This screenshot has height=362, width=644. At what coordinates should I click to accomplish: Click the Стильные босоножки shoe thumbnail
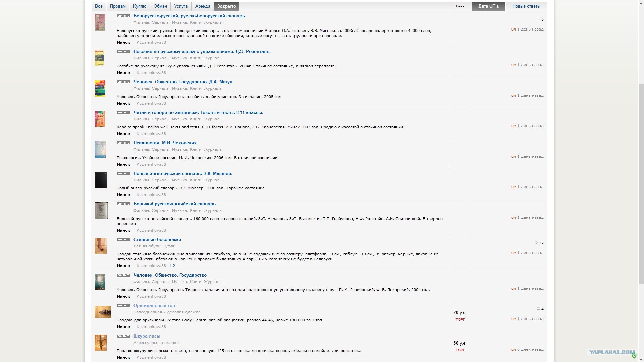pyautogui.click(x=100, y=246)
